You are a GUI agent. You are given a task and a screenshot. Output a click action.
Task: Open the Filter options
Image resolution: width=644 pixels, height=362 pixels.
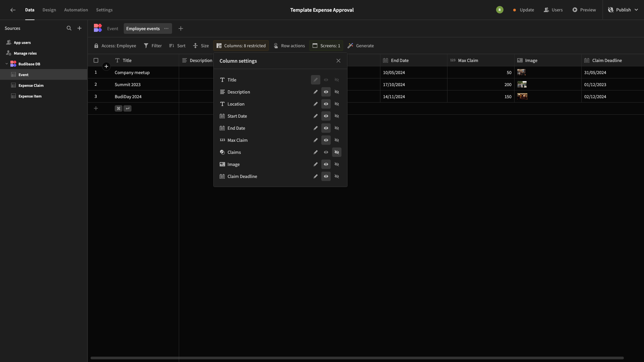pos(153,46)
